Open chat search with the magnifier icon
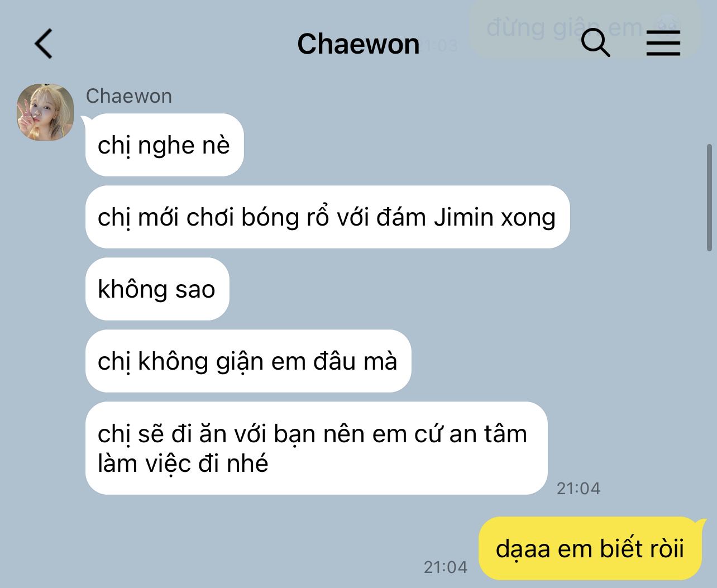This screenshot has width=717, height=588. [595, 43]
